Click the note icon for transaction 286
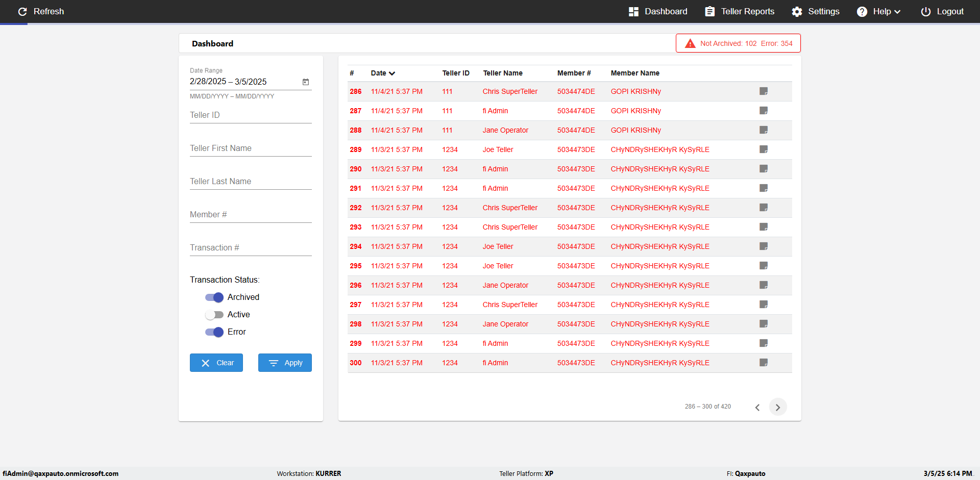 click(x=764, y=91)
